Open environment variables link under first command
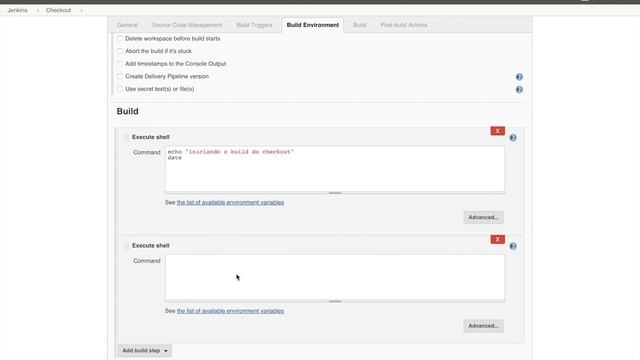Image resolution: width=640 pixels, height=360 pixels. pyautogui.click(x=230, y=202)
